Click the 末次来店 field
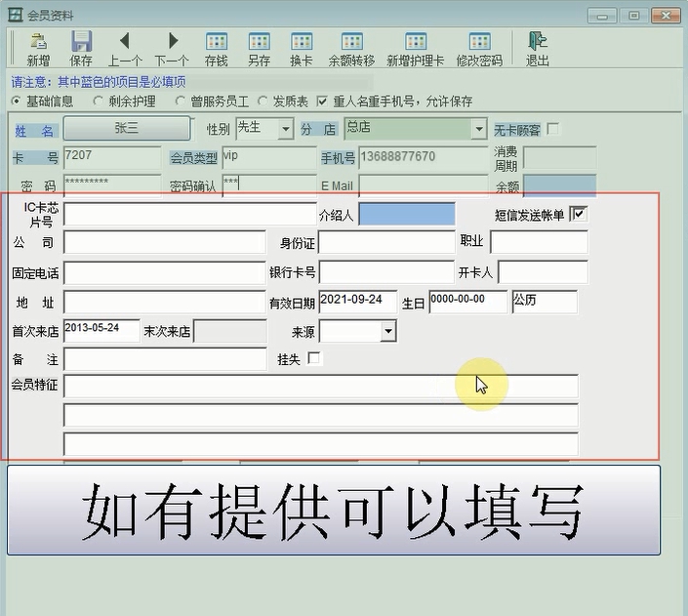Viewport: 688px width, 616px height. click(x=230, y=331)
